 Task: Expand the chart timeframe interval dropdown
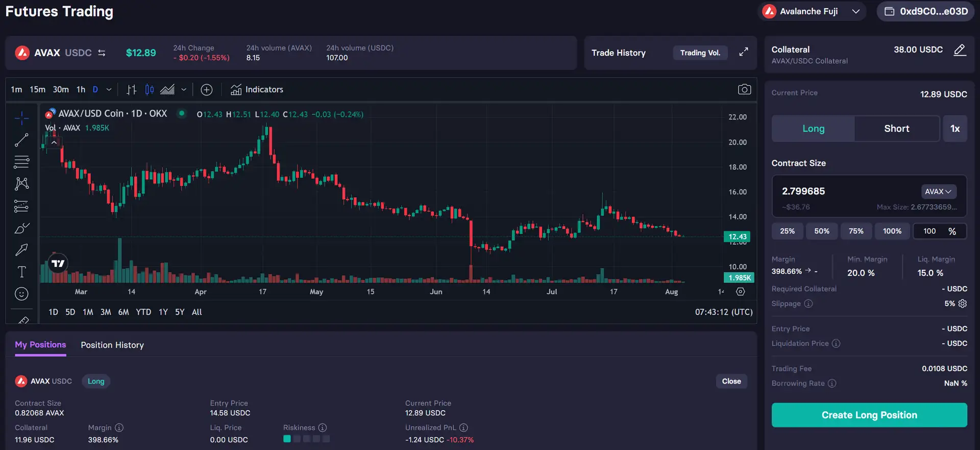tap(109, 89)
